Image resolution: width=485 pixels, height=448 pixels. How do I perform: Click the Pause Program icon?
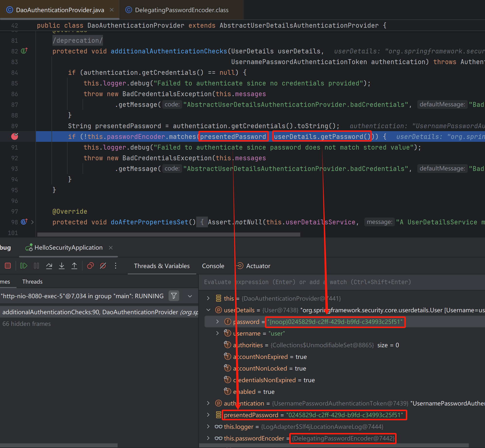pos(36,266)
